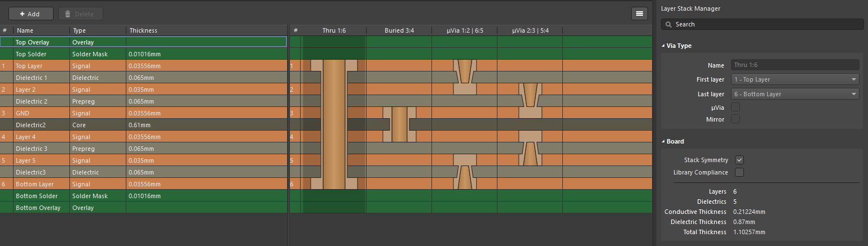This screenshot has height=246, width=868.
Task: Collapse the Via Type section
Action: point(664,46)
